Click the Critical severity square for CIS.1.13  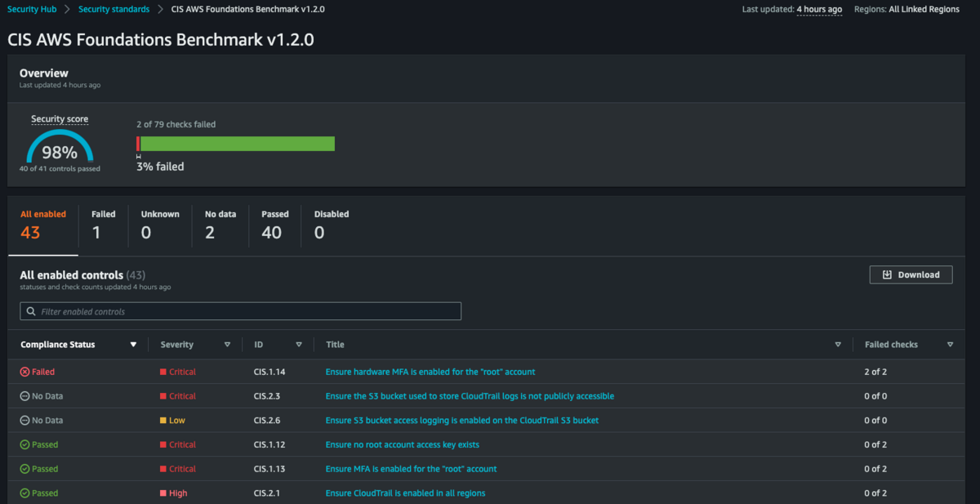click(x=163, y=469)
